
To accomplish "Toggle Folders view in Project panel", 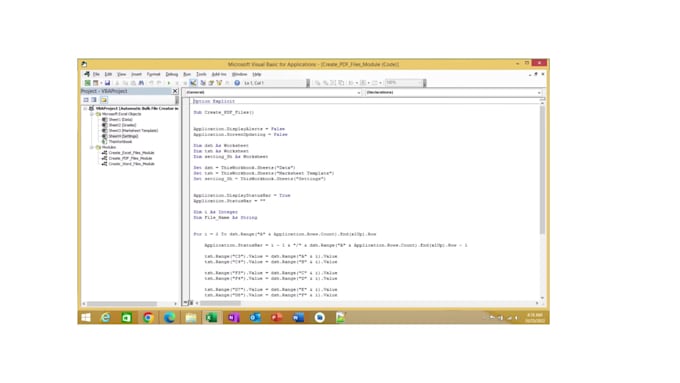I will point(104,100).
